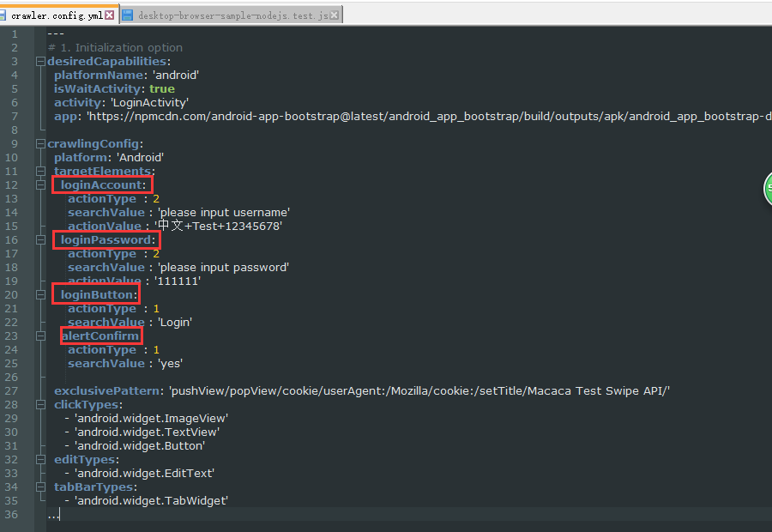Image resolution: width=772 pixels, height=532 pixels.
Task: Click the 'yes' searchValue
Action: [171, 364]
